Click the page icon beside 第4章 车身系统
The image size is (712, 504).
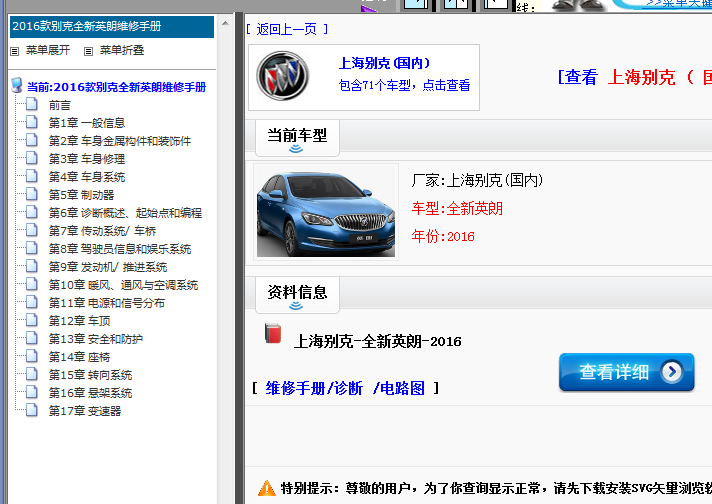(32, 177)
